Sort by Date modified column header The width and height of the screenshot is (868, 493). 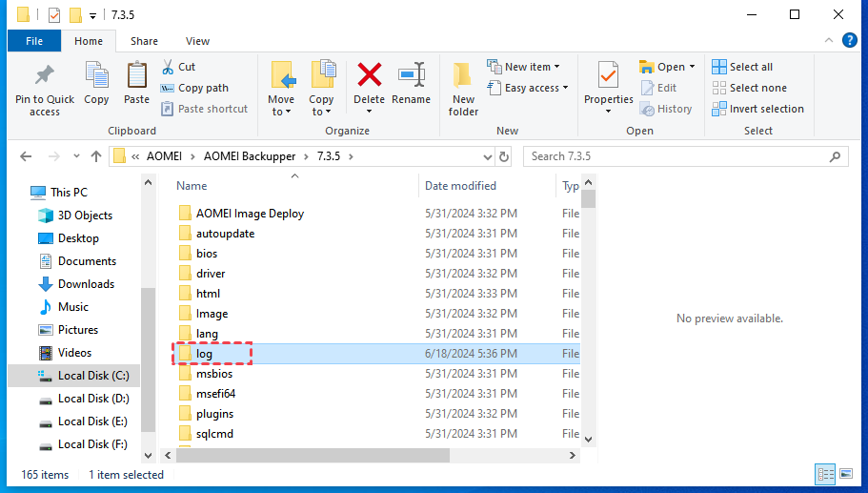460,186
